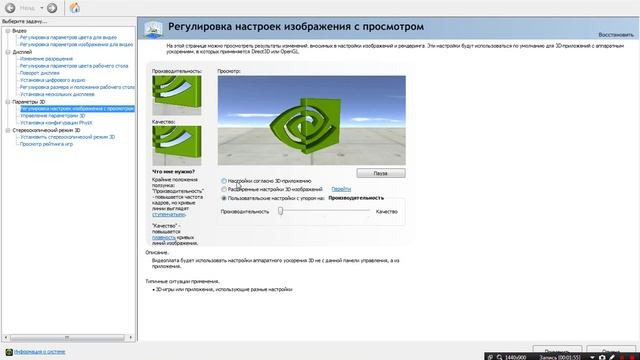The image size is (640, 360).
Task: Click the 'Видео' group label
Action: (20, 31)
